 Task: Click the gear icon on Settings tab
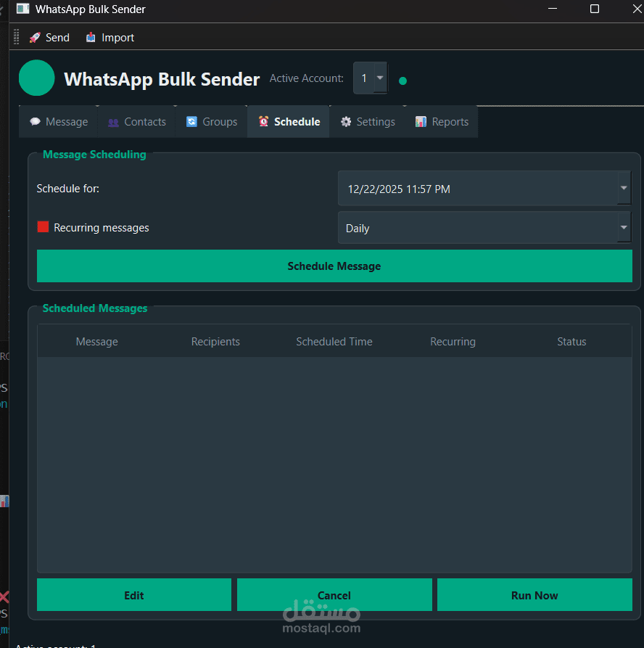pyautogui.click(x=346, y=121)
